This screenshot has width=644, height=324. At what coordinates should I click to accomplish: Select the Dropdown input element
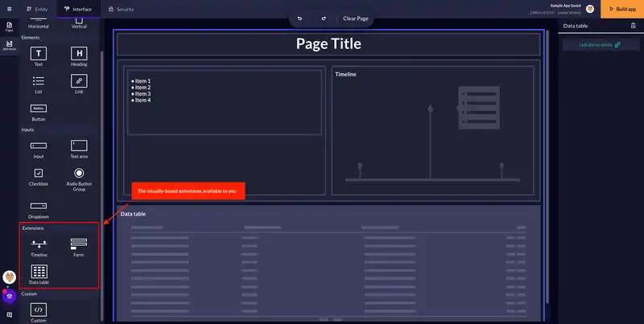tap(39, 206)
